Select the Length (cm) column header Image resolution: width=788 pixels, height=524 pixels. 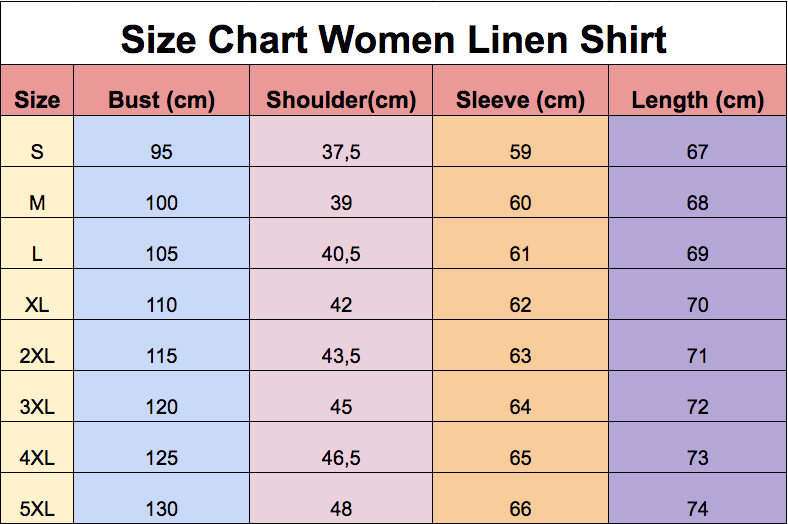[x=698, y=100]
